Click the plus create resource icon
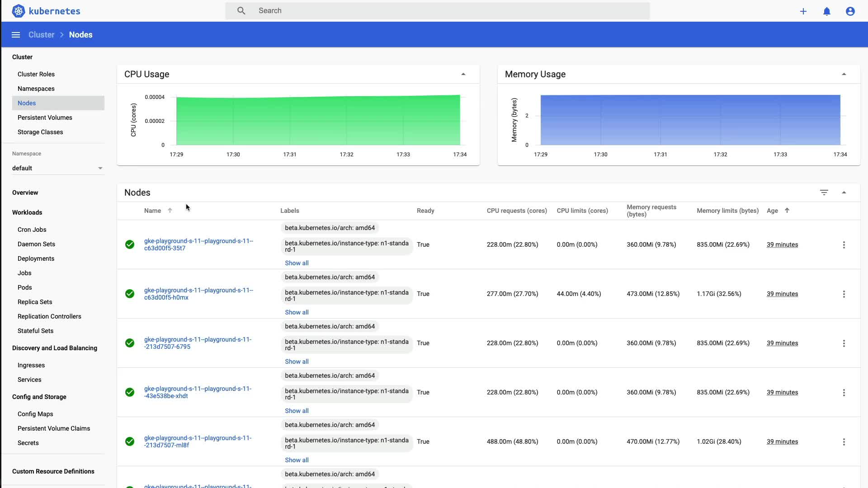 point(803,11)
